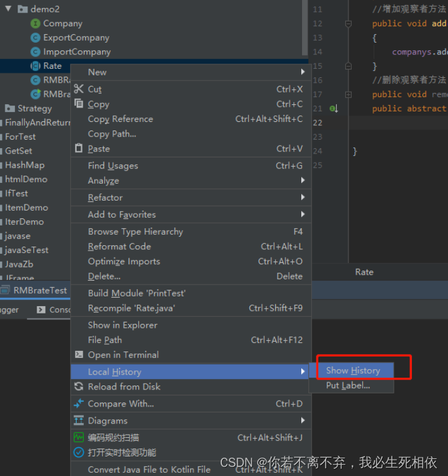Viewport: 448px width, 476px height.
Task: Click the project tree vertical scrollbar
Action: 305,28
